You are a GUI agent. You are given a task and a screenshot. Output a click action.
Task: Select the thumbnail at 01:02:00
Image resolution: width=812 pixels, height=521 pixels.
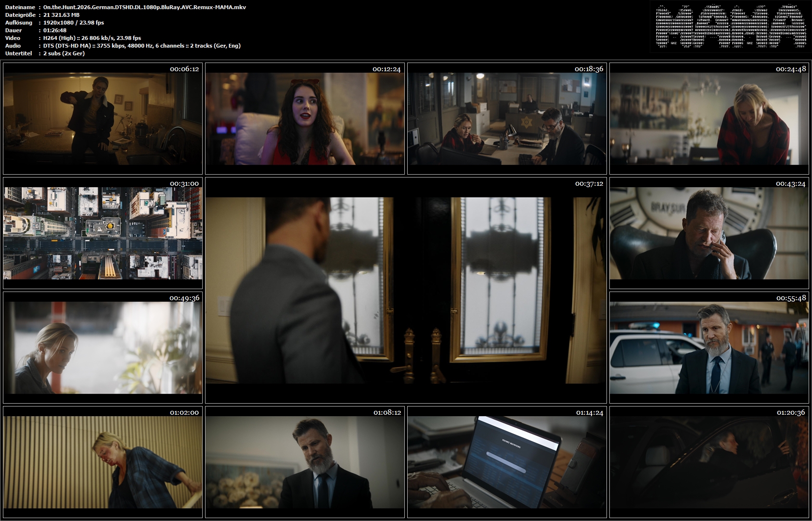tap(103, 462)
